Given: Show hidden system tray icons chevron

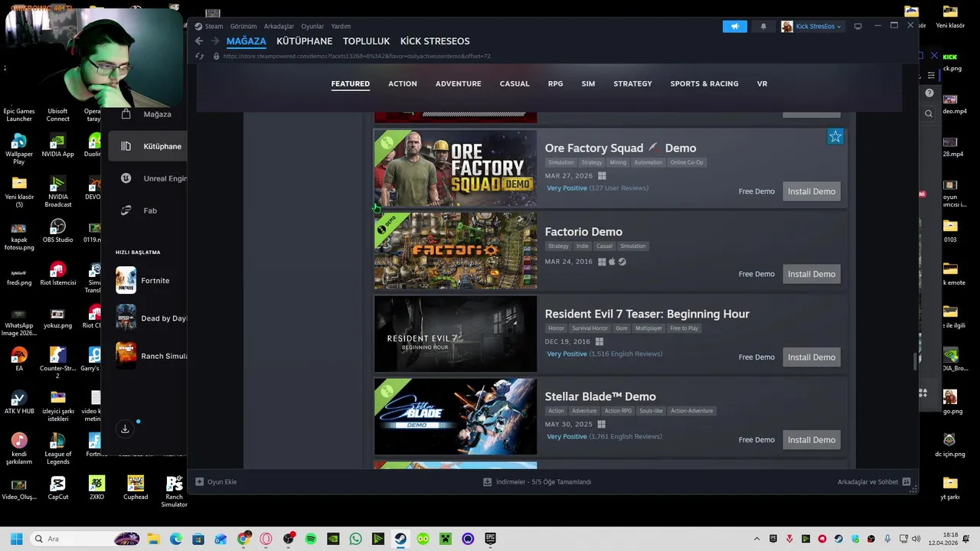Looking at the screenshot, I should click(757, 539).
